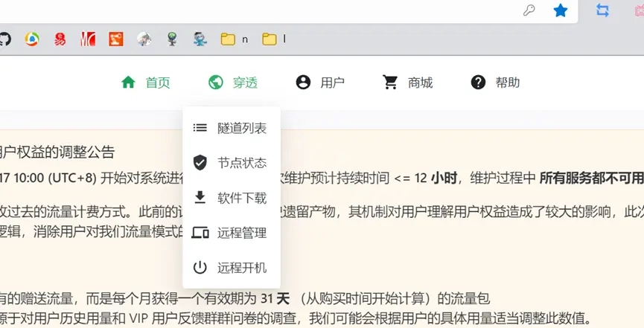The height and width of the screenshot is (328, 644).
Task: Go to the 首页 home page
Action: (157, 83)
